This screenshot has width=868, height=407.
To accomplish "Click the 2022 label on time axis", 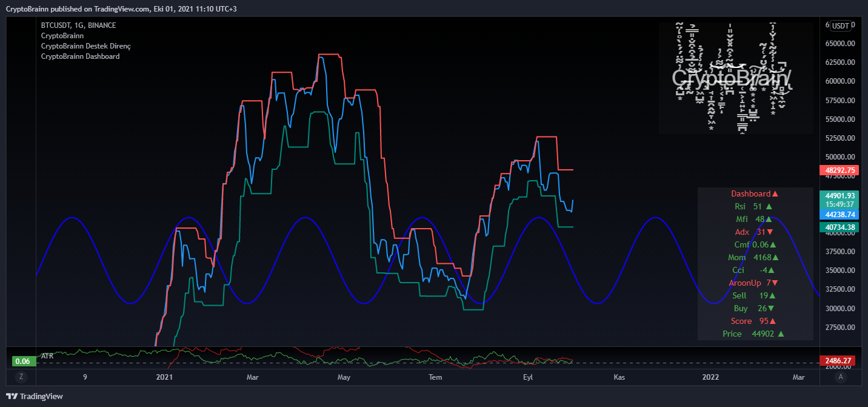I will 710,377.
